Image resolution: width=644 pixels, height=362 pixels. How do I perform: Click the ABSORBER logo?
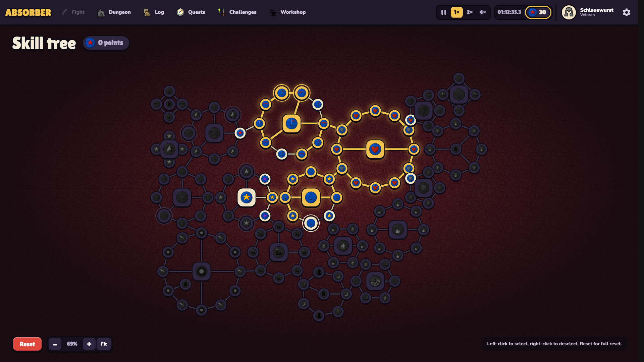click(x=28, y=12)
